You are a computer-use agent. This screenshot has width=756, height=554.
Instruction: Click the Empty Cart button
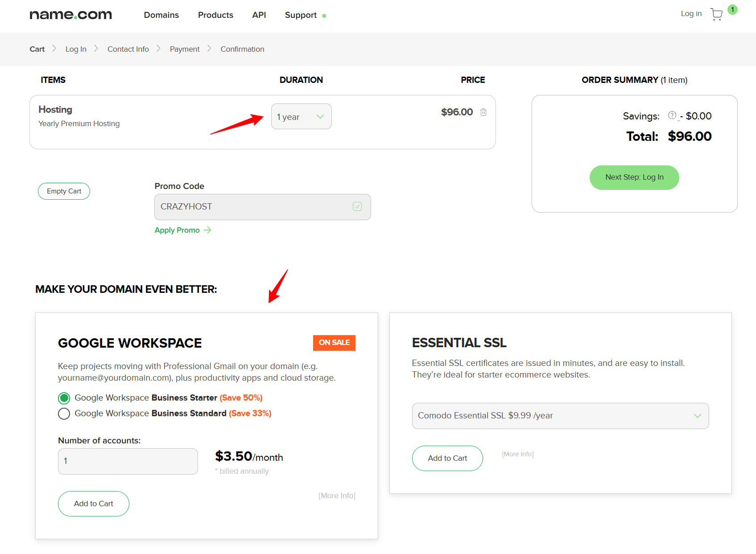64,191
